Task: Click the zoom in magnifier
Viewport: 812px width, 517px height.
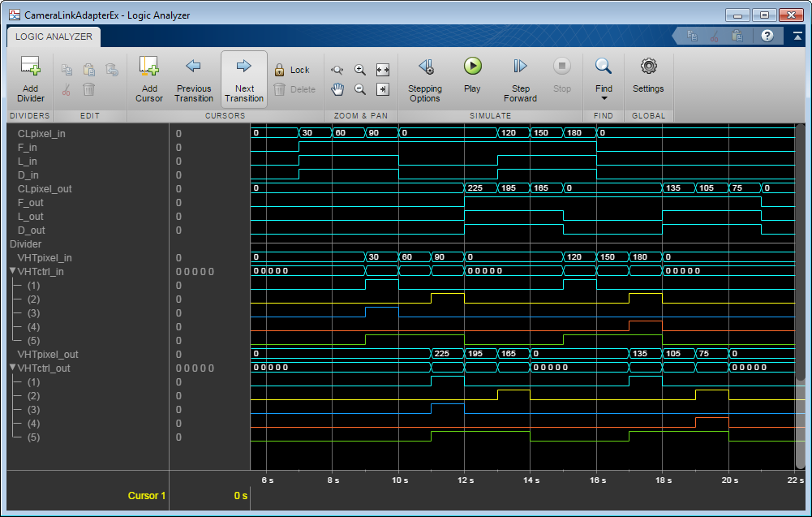Action: [x=360, y=71]
